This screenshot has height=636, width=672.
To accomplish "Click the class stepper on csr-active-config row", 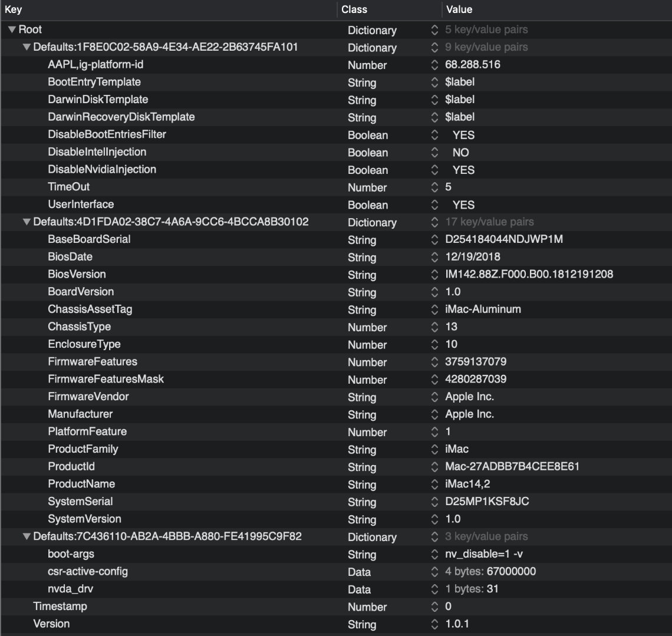I will click(x=435, y=572).
